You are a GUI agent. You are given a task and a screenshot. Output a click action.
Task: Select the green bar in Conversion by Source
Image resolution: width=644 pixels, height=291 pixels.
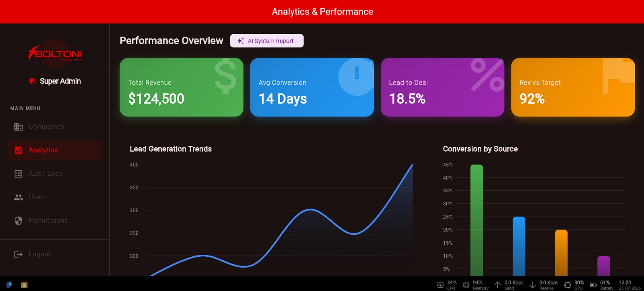477,220
